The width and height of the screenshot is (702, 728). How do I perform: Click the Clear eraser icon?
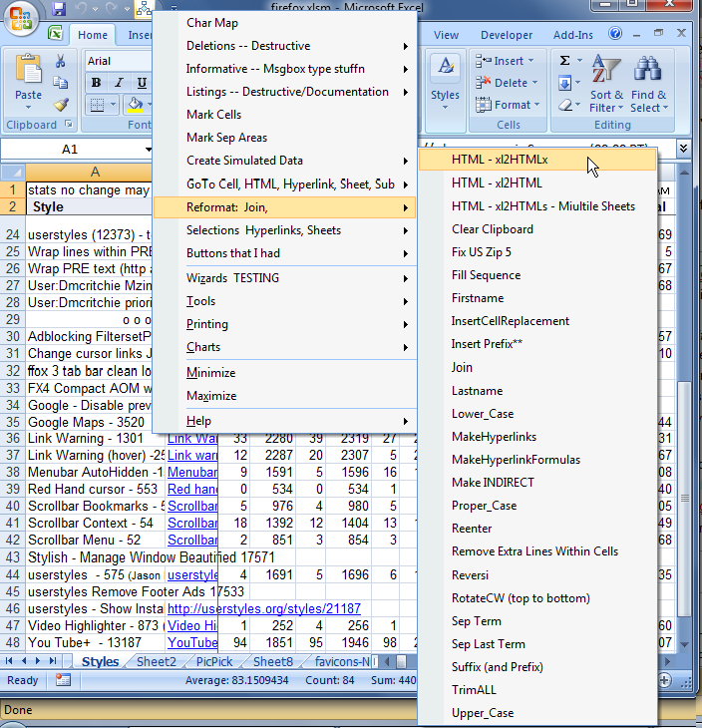point(565,106)
